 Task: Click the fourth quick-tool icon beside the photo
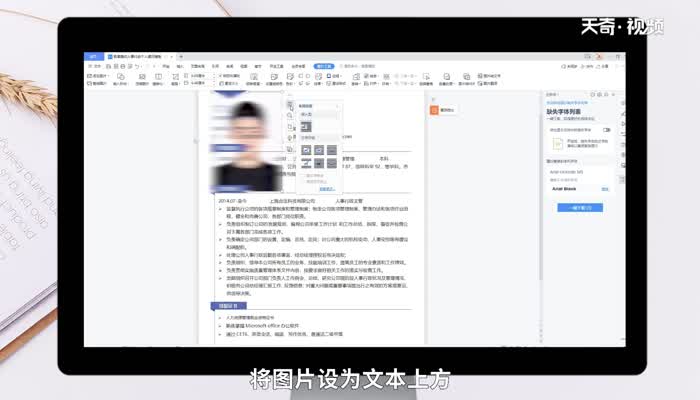290,138
